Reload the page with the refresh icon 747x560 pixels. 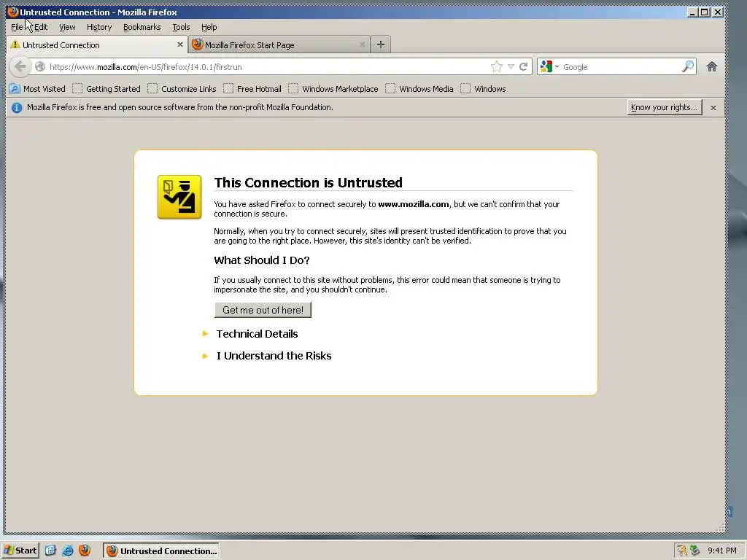point(523,66)
